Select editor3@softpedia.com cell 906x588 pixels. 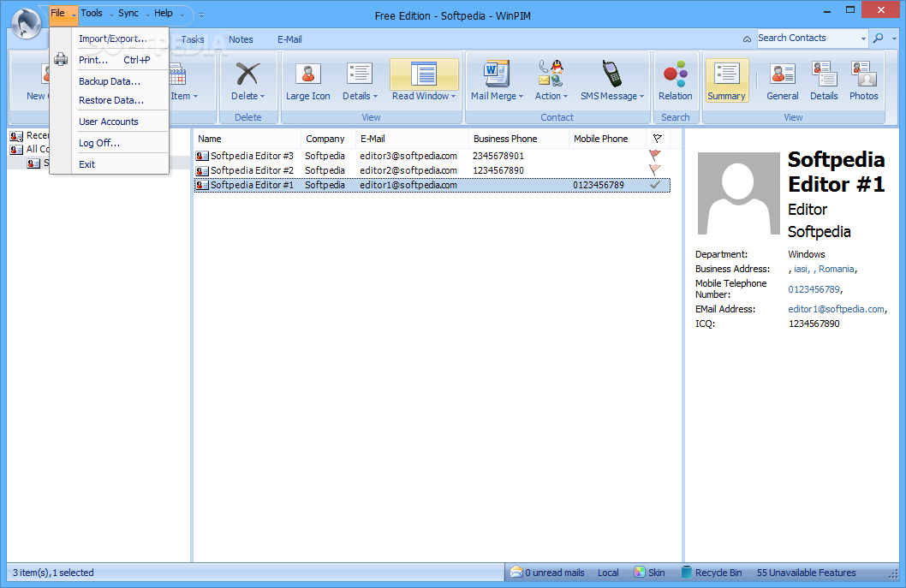click(408, 156)
